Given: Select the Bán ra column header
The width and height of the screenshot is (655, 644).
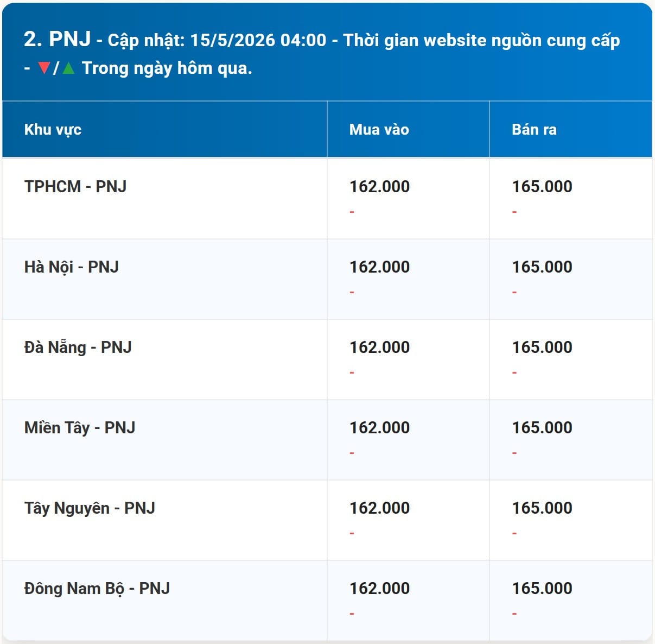Looking at the screenshot, I should [534, 129].
